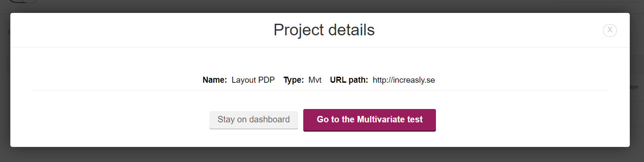Screen dimensions: 644x162
Task: Click the word 'details' in the dialog title
Action: pos(352,30)
